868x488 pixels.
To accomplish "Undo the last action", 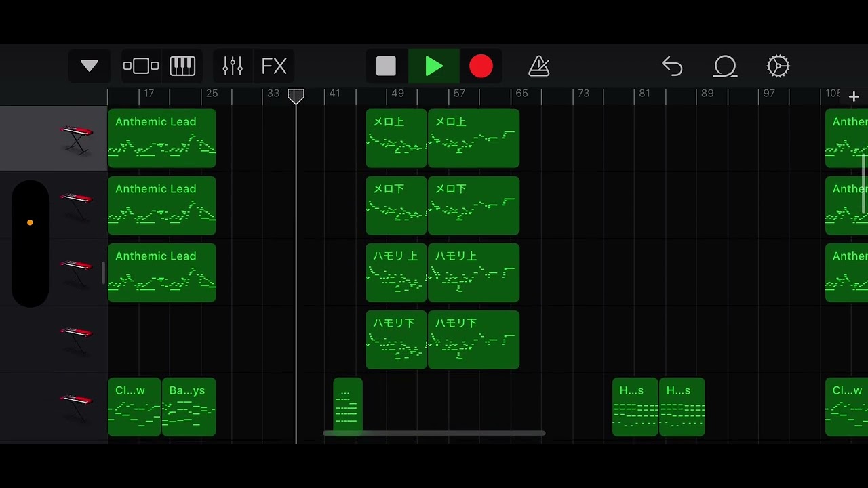I will tap(672, 66).
